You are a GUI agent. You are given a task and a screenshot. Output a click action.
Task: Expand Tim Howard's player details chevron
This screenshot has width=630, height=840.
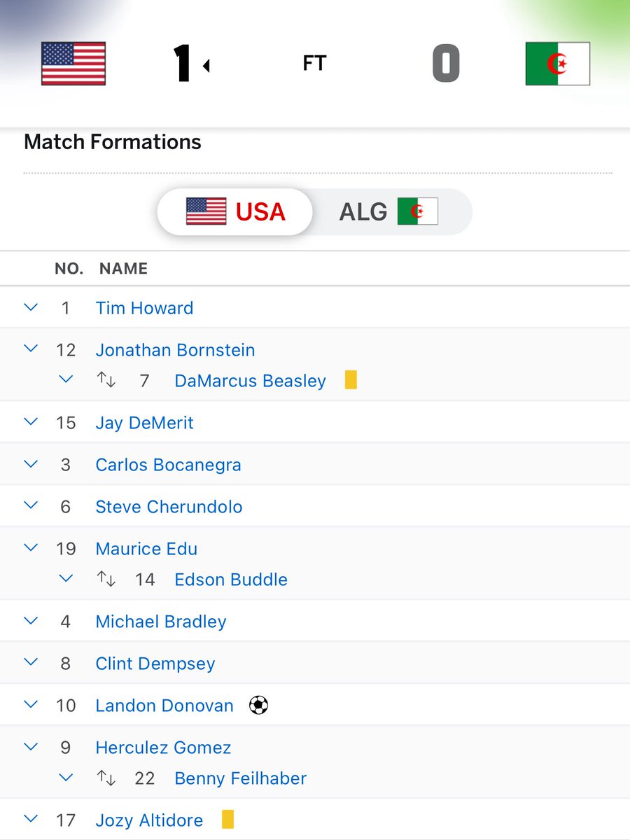30,307
